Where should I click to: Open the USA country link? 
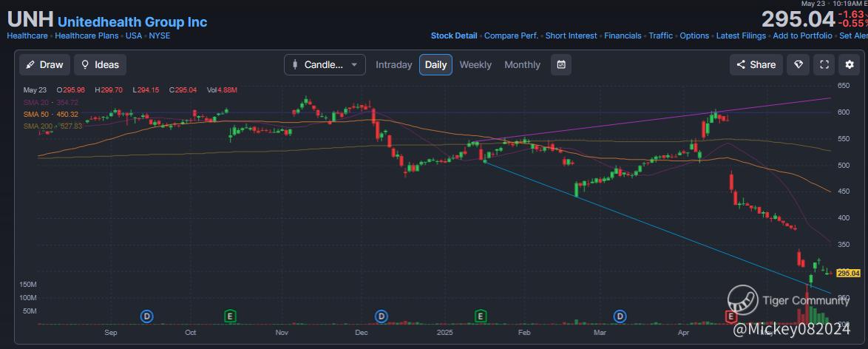[x=133, y=35]
